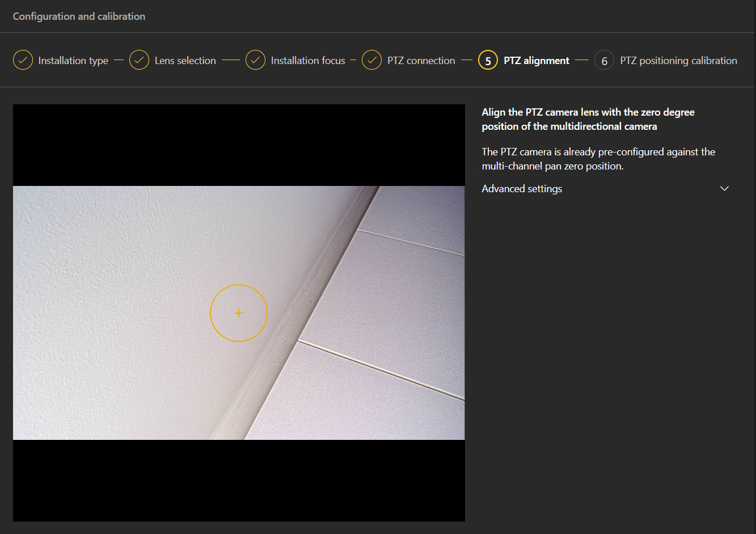
Task: Select the step 6 numbered circle
Action: point(604,60)
